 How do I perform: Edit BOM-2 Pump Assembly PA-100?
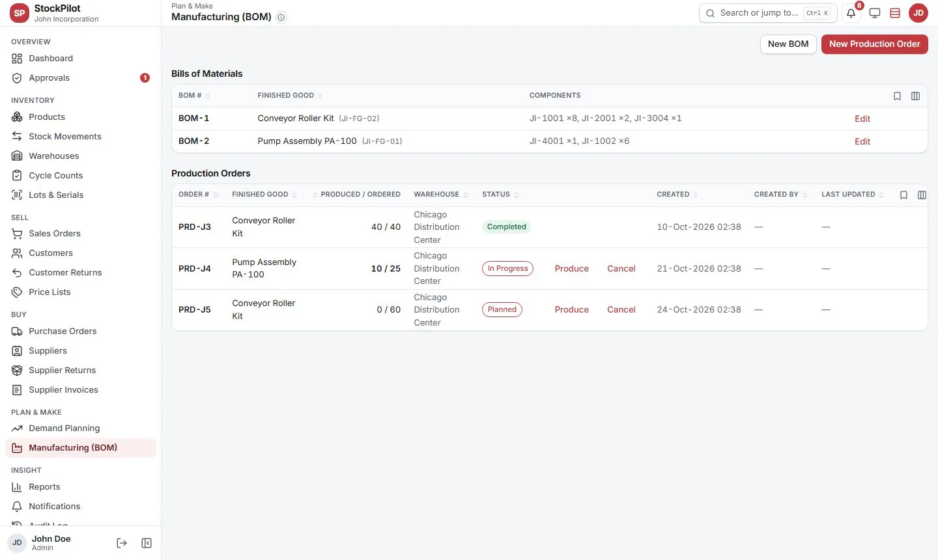(x=862, y=141)
